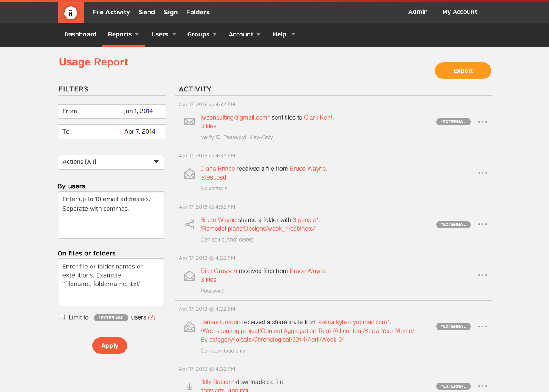Click the orange hexagon home logo
Image resolution: width=549 pixels, height=392 pixels.
point(70,13)
